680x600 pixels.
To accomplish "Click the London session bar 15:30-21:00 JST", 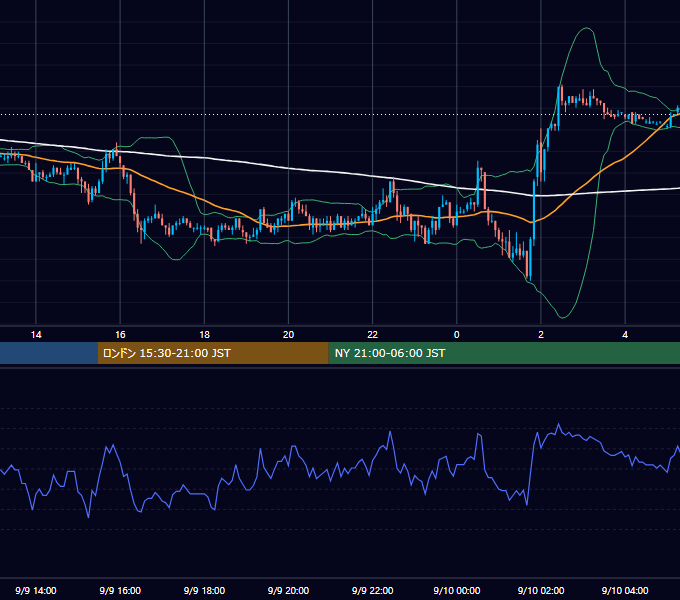I will (213, 353).
